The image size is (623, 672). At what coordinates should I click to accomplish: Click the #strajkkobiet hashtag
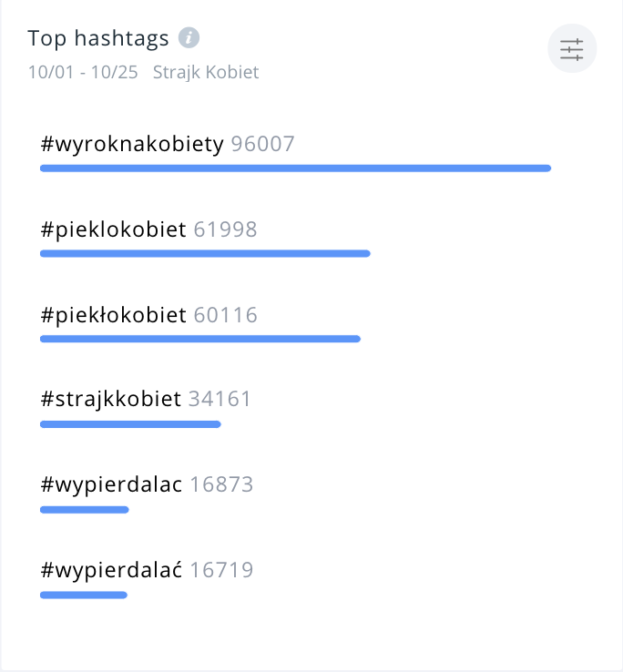[x=111, y=399]
